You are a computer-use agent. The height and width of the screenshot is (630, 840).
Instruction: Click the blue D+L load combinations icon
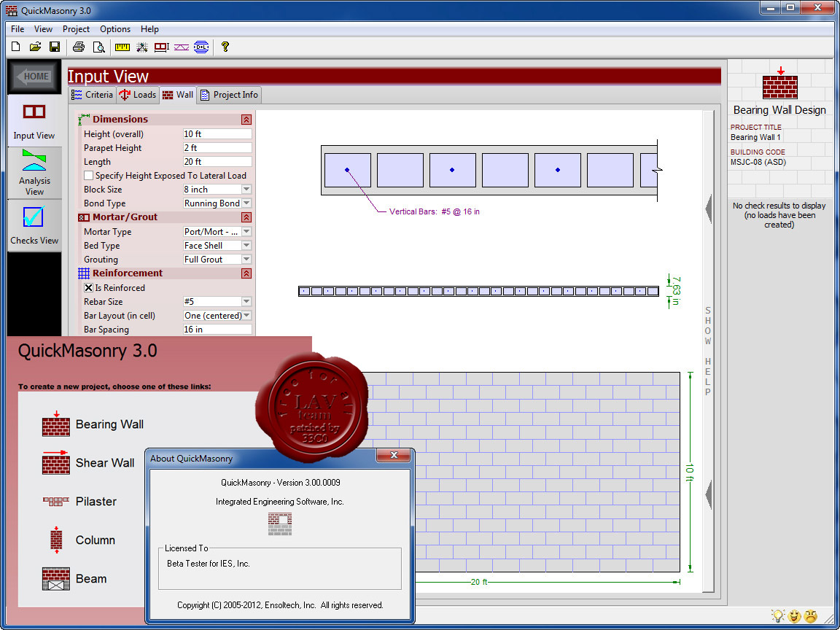point(201,47)
